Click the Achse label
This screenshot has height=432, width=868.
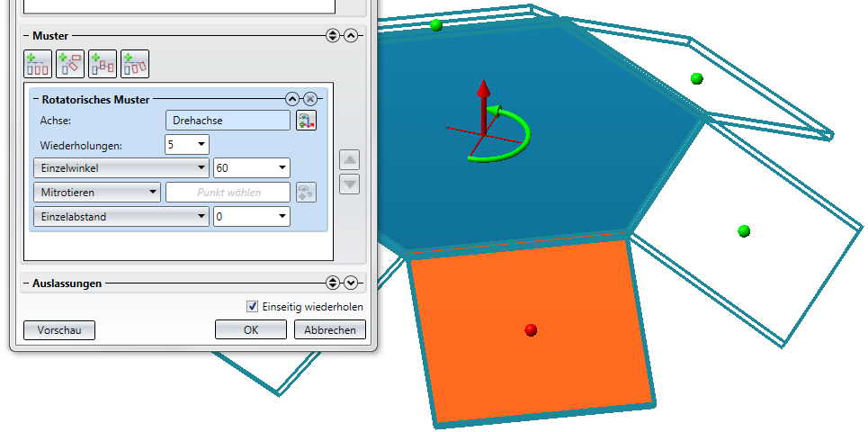coord(56,121)
